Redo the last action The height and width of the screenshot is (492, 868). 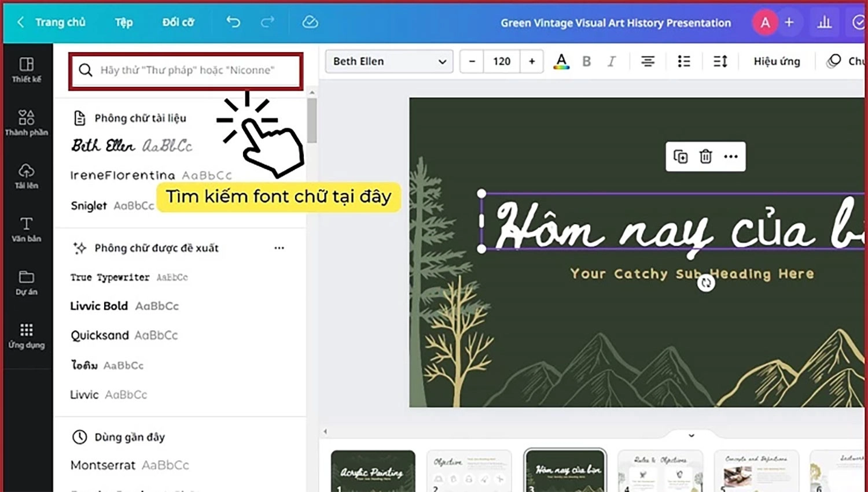click(x=267, y=22)
